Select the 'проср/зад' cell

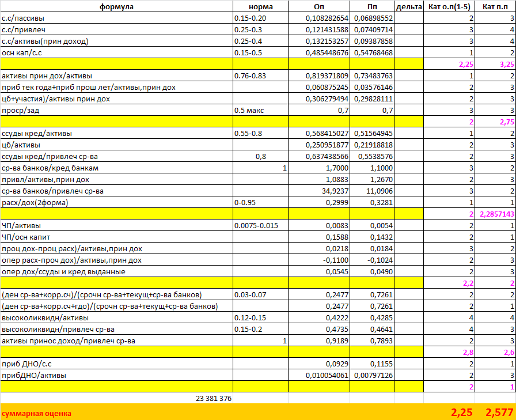pos(116,110)
